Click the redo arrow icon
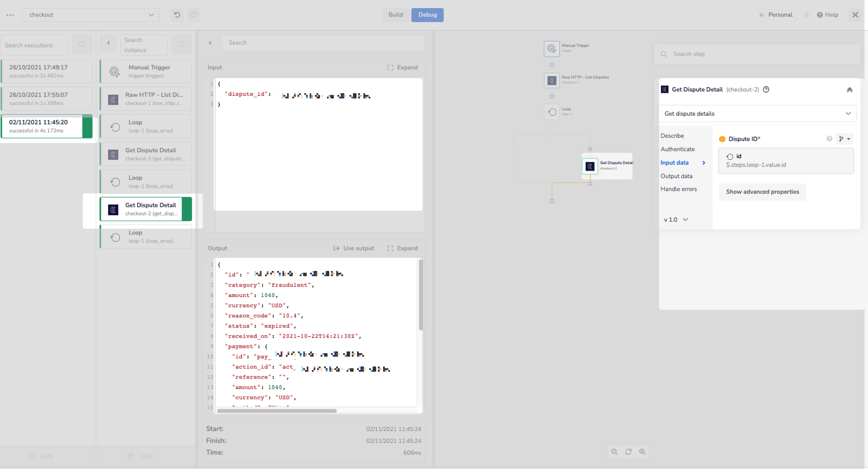Viewport: 868px width, 469px height. (x=194, y=15)
